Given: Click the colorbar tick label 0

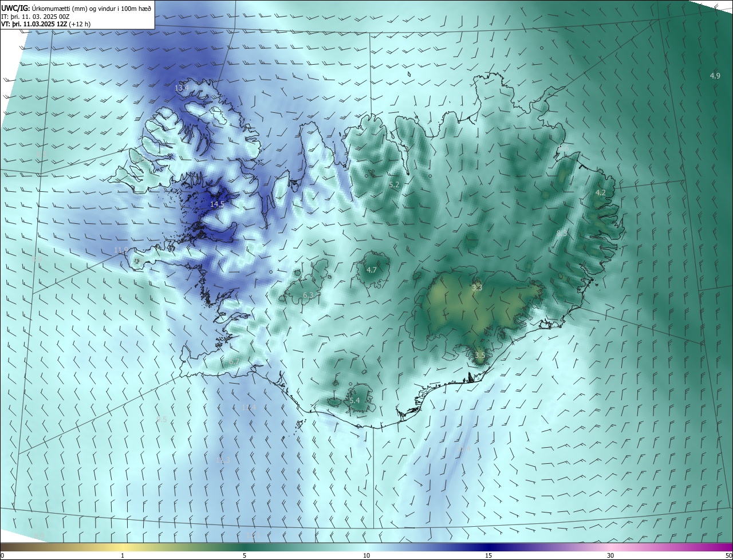Looking at the screenshot, I should (2, 555).
